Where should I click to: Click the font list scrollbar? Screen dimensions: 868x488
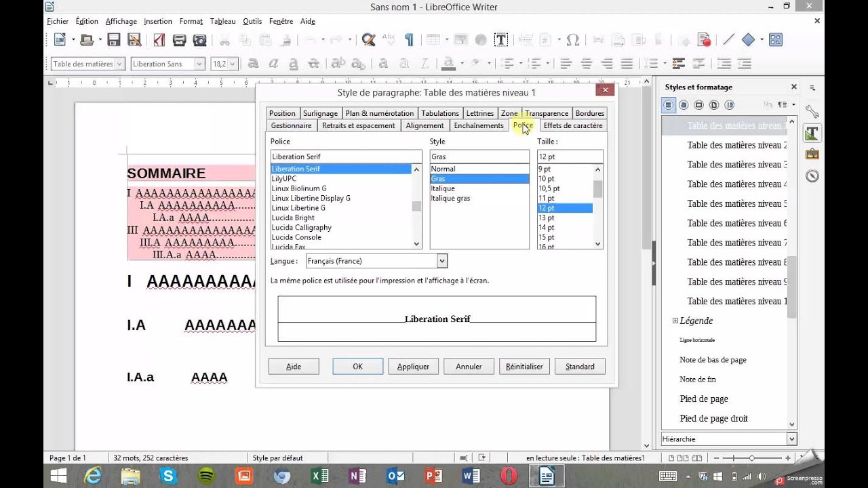417,207
